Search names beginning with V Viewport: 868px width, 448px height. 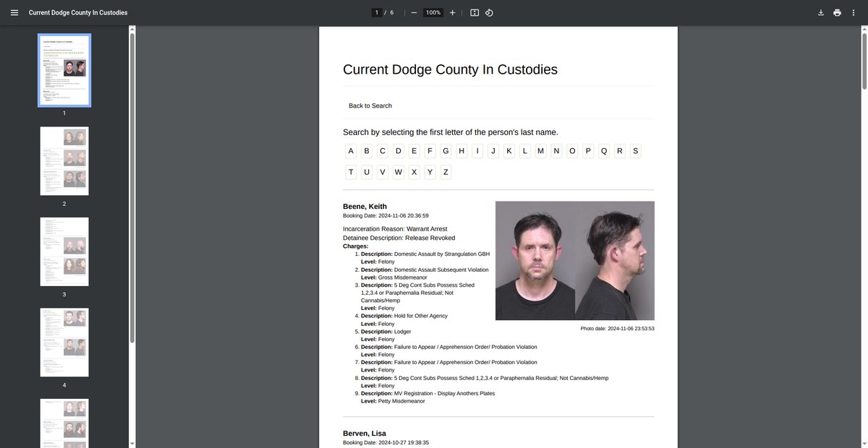tap(383, 172)
